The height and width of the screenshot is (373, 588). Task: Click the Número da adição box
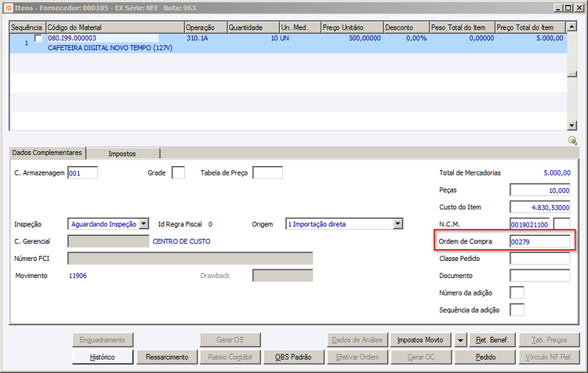click(x=517, y=293)
